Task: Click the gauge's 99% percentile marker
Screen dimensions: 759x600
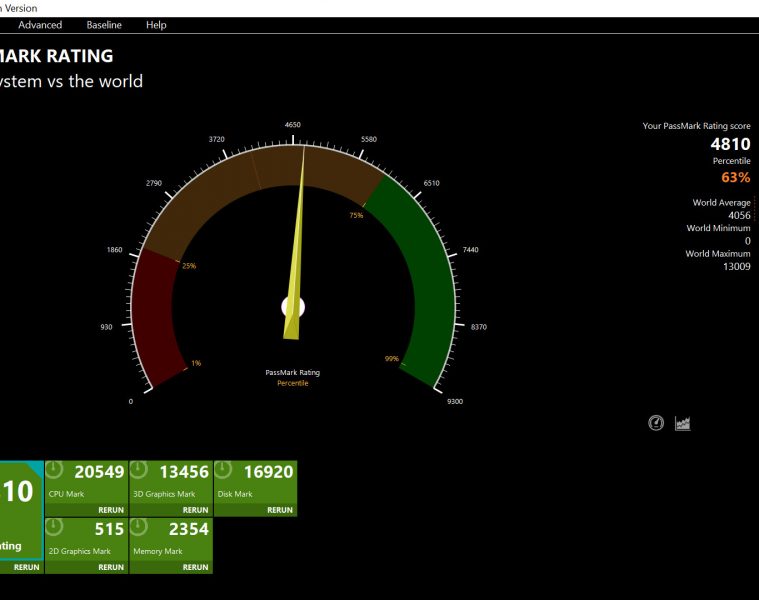Action: (392, 359)
